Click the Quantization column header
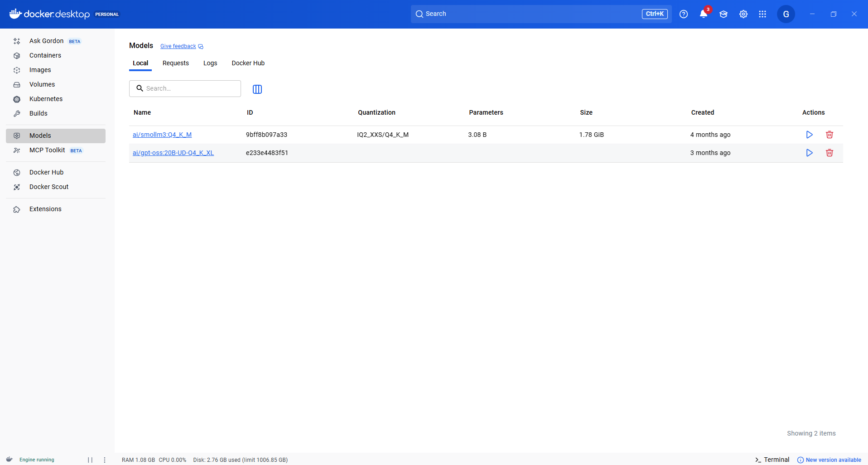Viewport: 868px width, 465px height. pos(376,112)
